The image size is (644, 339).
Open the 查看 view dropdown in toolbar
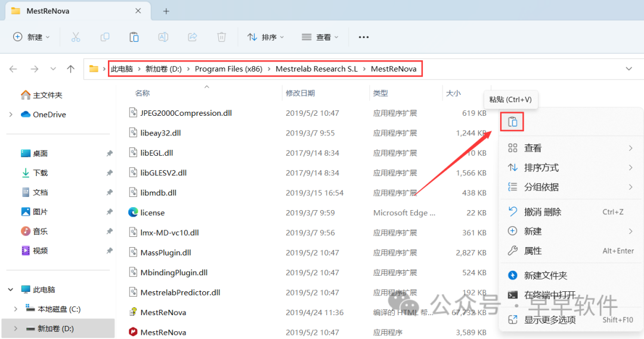click(320, 37)
